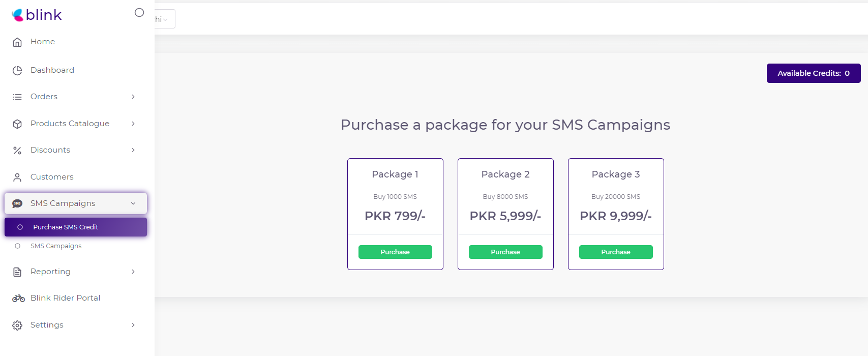Open the Reporting menu item
868x356 pixels.
coord(50,272)
